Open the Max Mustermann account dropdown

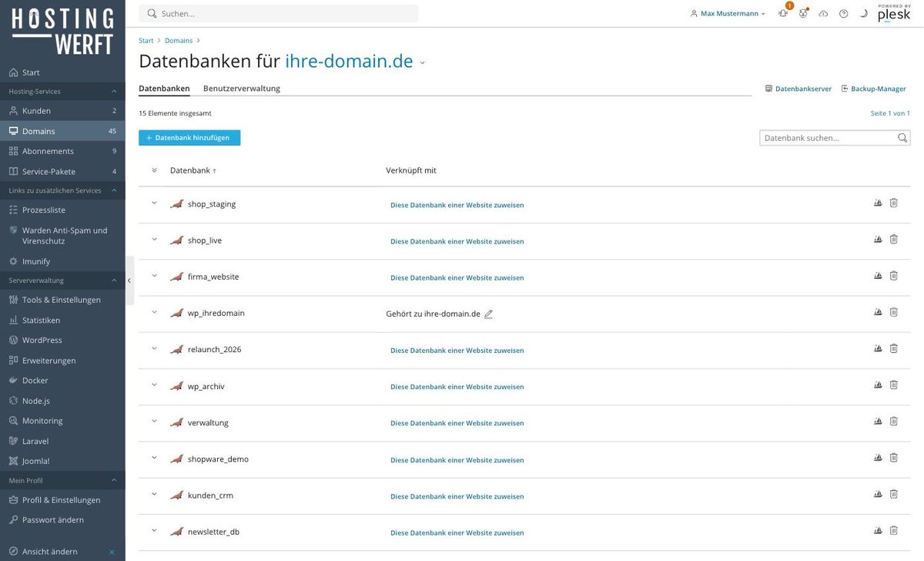coord(728,13)
